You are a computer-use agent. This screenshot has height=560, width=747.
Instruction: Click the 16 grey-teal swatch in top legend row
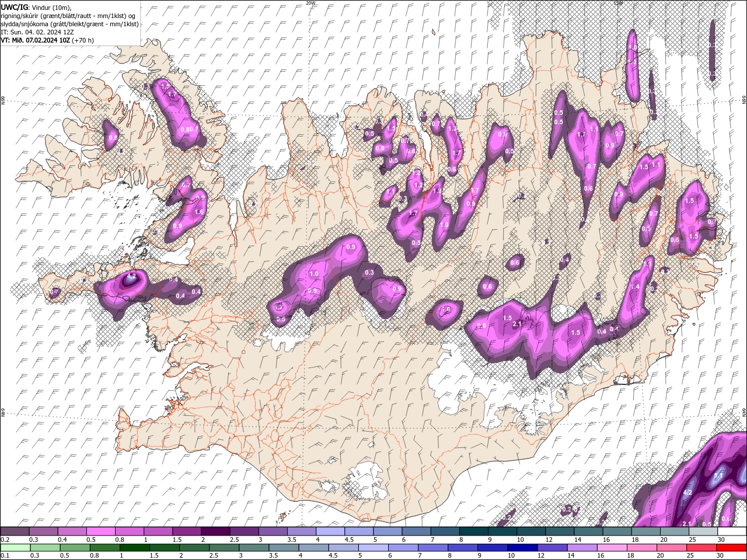[617, 531]
